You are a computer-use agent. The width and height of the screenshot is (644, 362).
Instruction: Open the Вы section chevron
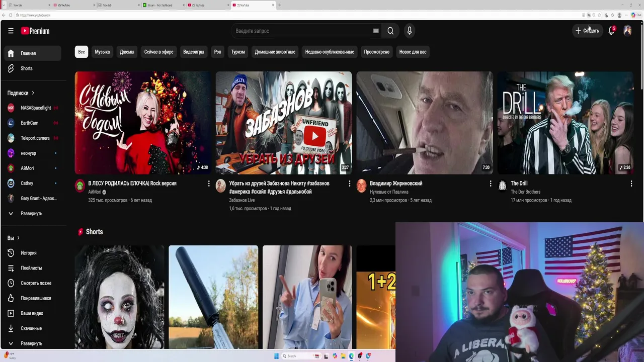coord(18,238)
